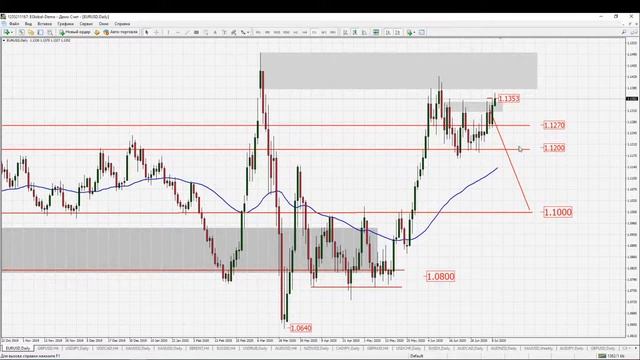Display chart as Candlesticks
This screenshot has width=640, height=360.
355,32
